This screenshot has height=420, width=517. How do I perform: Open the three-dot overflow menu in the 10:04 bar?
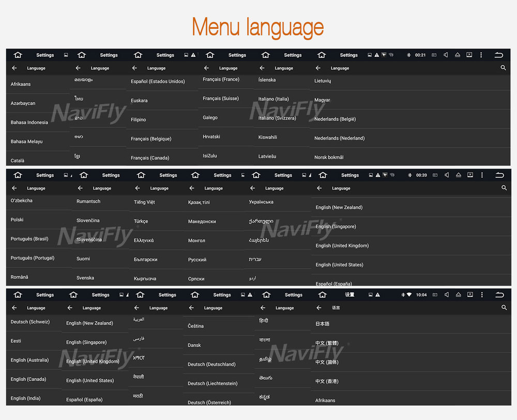click(481, 295)
